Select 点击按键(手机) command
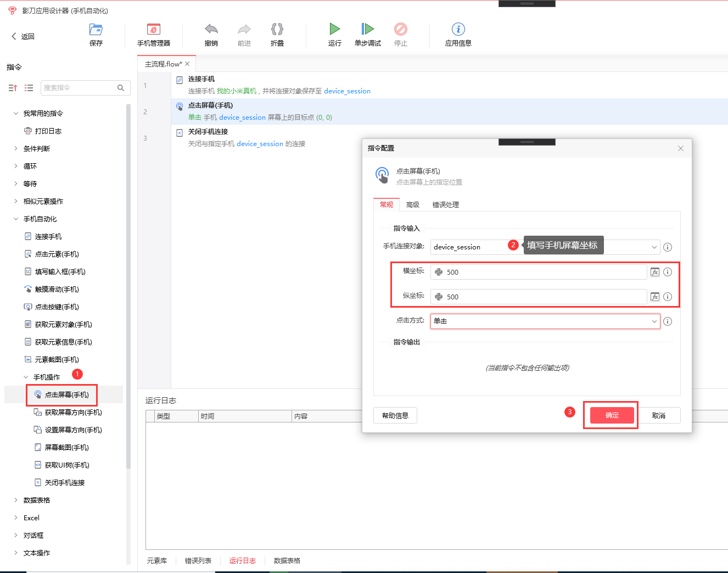Viewport: 728px width, 573px height. click(52, 307)
